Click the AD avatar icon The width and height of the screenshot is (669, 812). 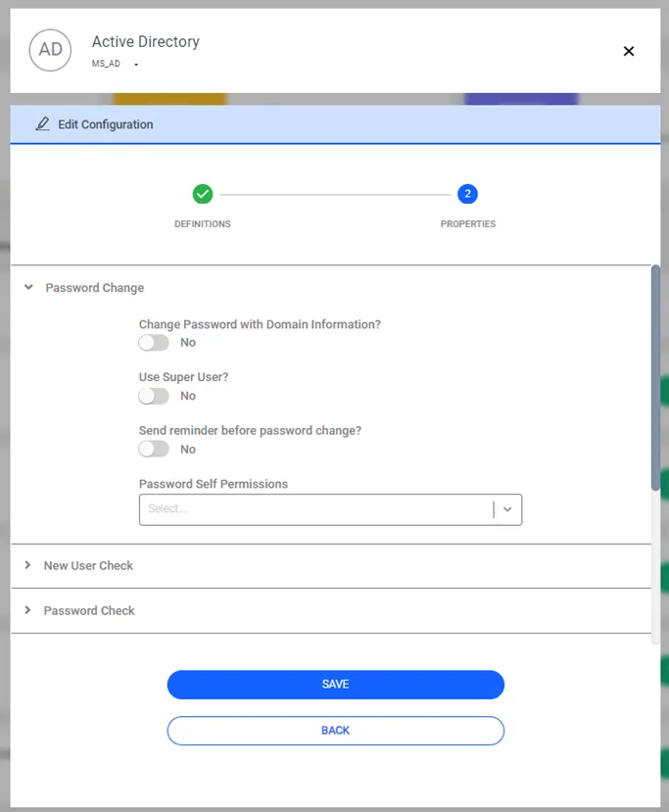click(x=50, y=50)
